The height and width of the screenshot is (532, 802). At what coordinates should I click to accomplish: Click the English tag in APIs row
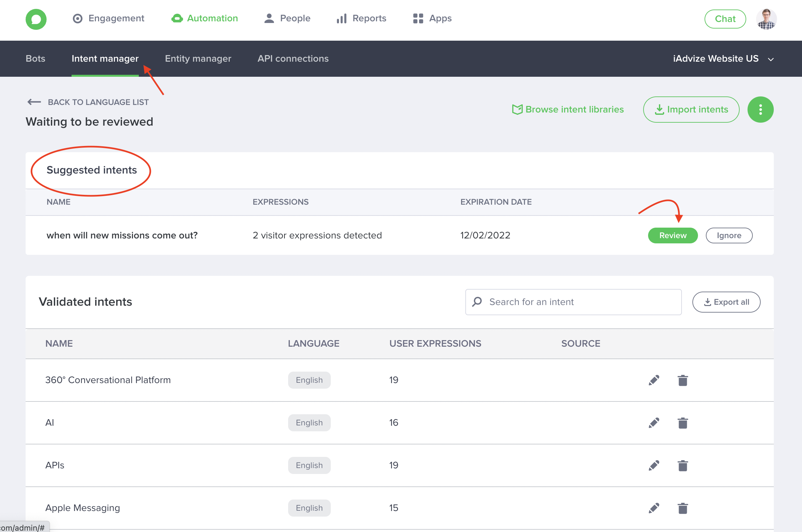[x=309, y=465]
